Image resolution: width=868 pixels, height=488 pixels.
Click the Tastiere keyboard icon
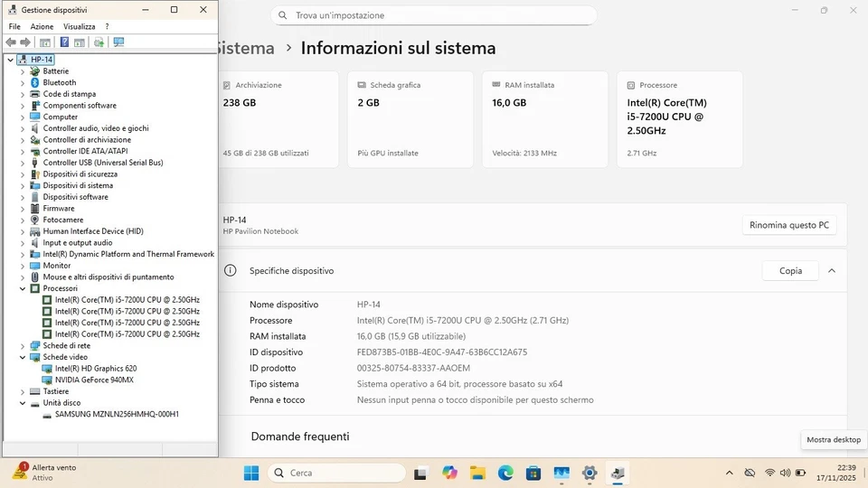pyautogui.click(x=35, y=391)
